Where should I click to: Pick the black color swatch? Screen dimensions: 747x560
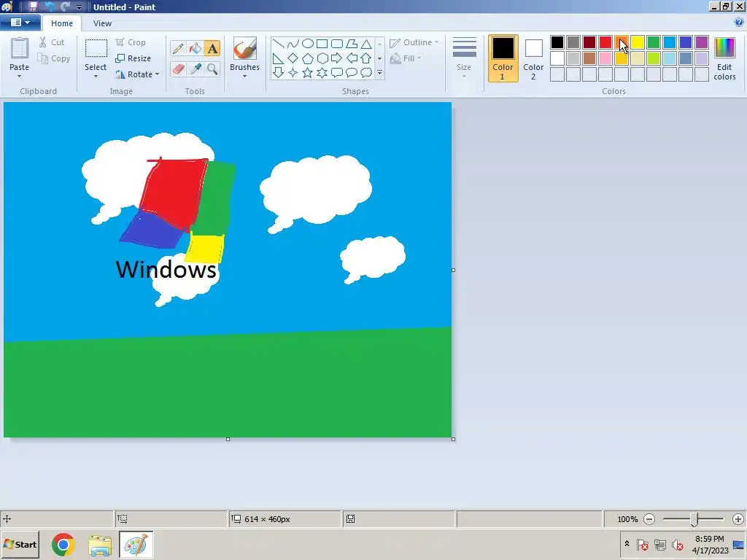pyautogui.click(x=557, y=42)
